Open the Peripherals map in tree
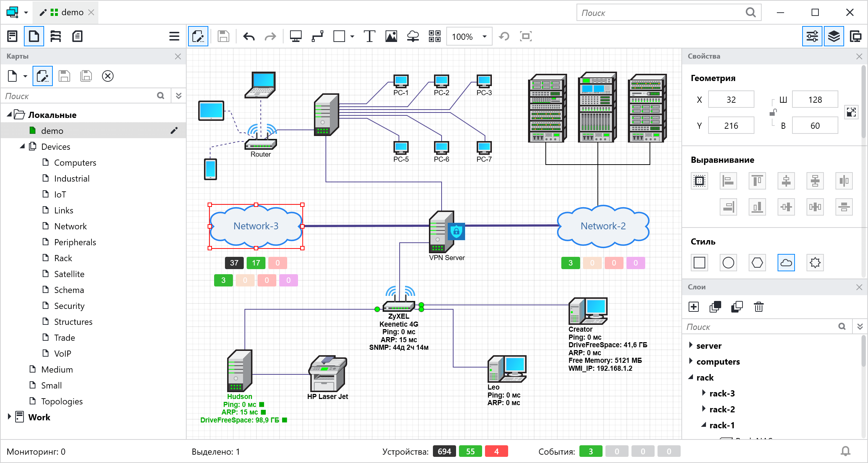This screenshot has width=868, height=463. click(x=75, y=242)
